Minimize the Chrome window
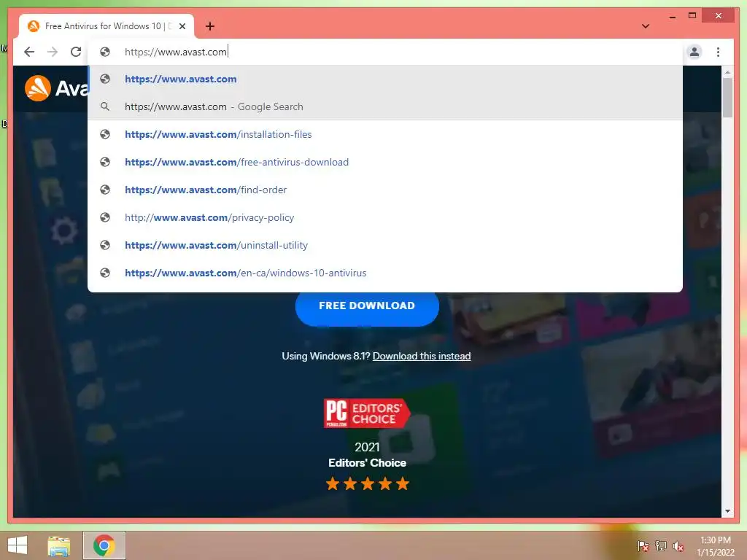Screen dimensions: 747x560 click(672, 16)
